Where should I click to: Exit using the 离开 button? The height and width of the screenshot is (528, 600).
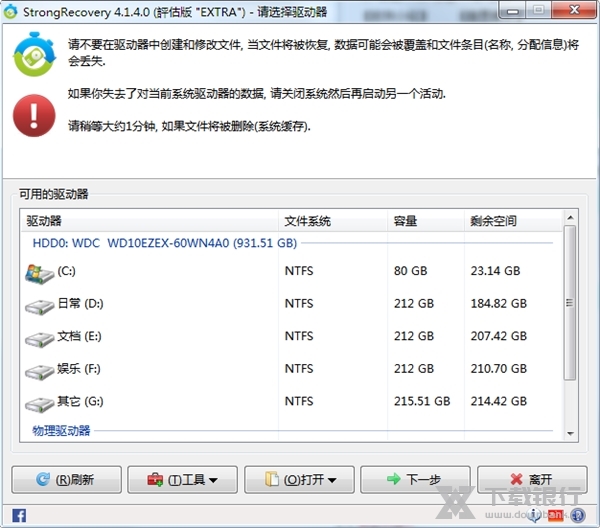coord(532,479)
